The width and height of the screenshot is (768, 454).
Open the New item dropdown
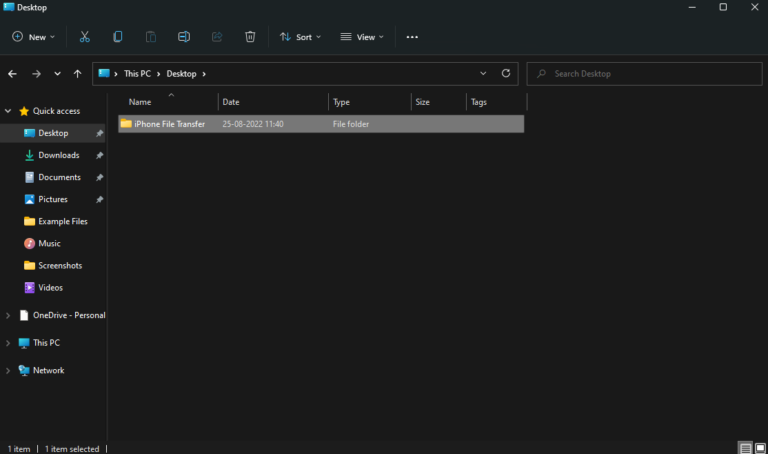click(x=33, y=37)
